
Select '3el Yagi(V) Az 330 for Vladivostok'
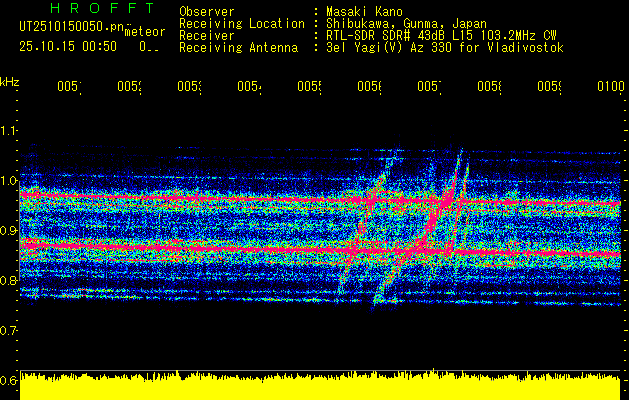445,48
